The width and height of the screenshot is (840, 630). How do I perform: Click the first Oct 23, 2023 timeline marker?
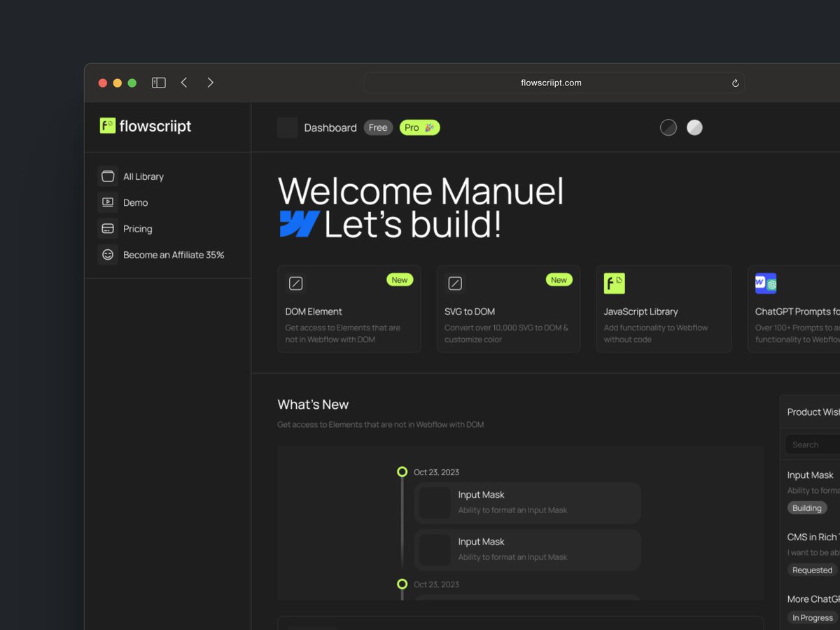coord(402,472)
